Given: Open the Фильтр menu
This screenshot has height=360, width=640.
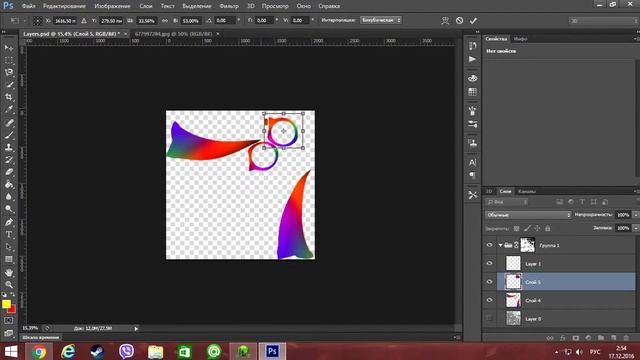Looking at the screenshot, I should point(229,6).
